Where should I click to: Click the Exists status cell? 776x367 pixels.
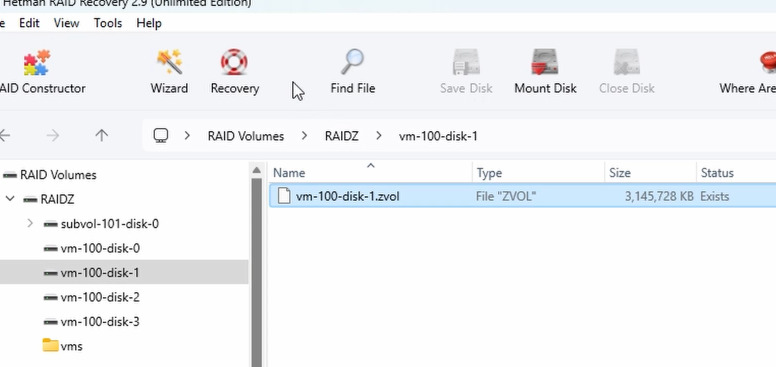(715, 196)
